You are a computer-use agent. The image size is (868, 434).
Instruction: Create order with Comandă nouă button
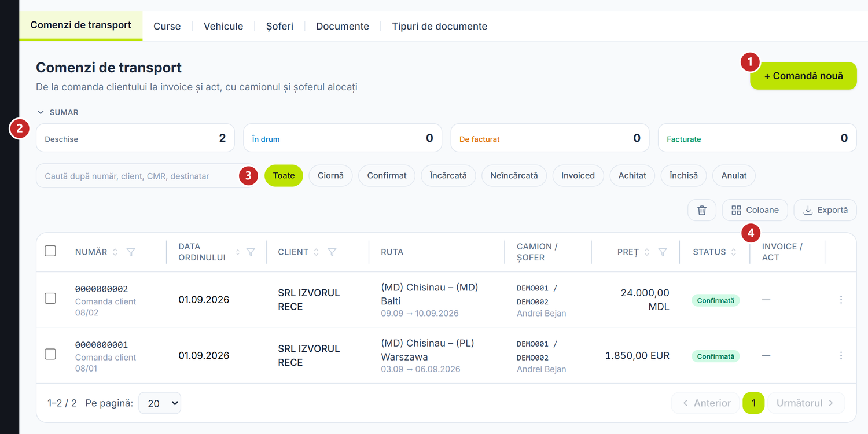click(x=803, y=76)
